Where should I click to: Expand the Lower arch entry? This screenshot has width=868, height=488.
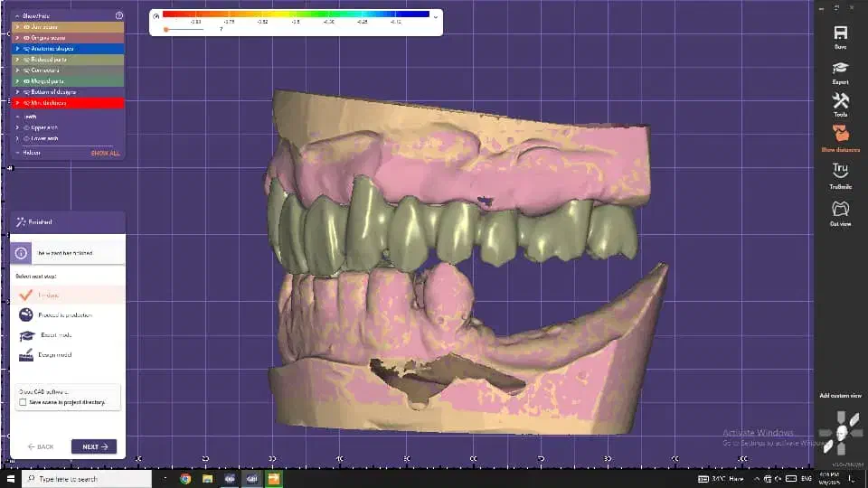click(18, 138)
